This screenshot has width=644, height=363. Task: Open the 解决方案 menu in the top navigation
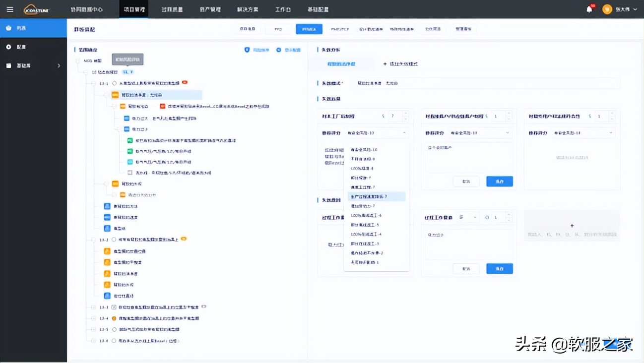(248, 9)
